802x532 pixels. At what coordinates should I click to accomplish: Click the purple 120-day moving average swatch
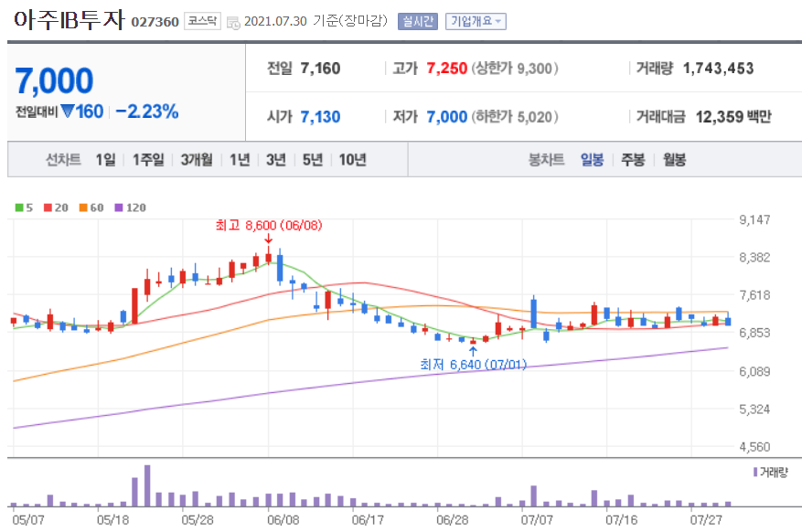[119, 207]
